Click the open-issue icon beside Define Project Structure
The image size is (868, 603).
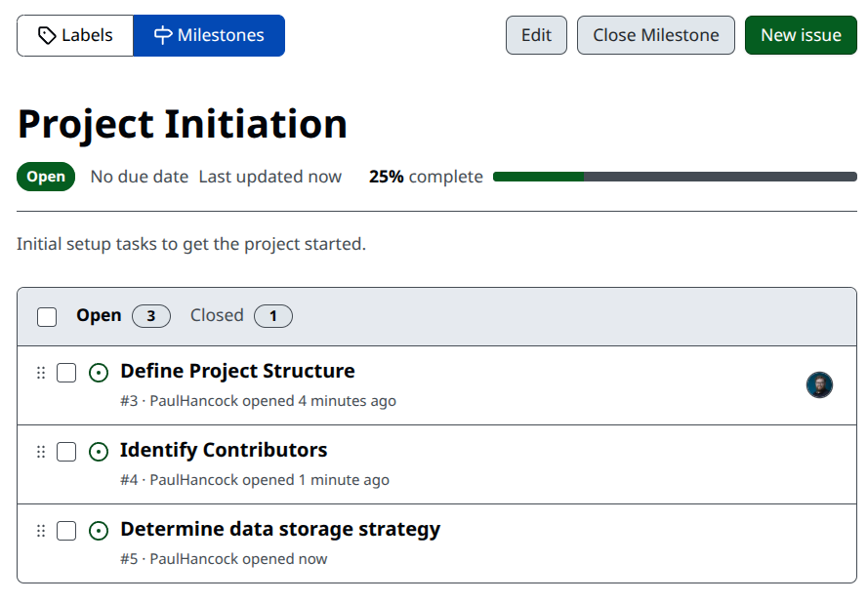click(99, 373)
